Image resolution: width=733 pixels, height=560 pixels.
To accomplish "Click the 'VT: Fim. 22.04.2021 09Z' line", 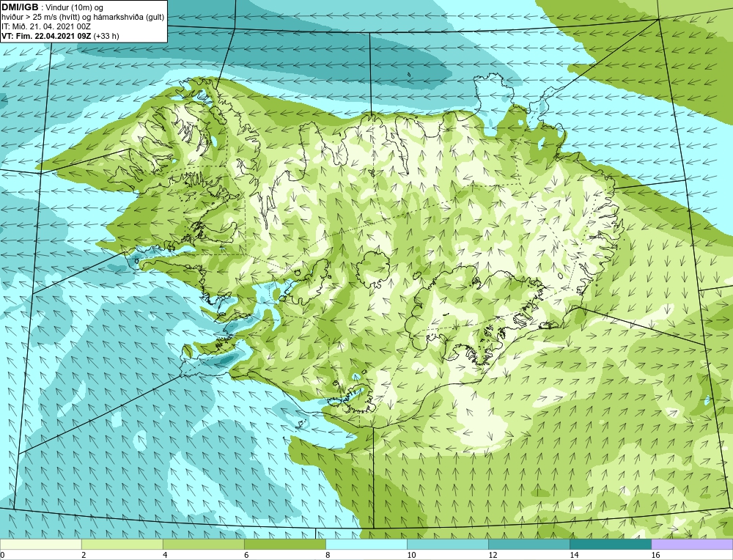I will click(47, 36).
